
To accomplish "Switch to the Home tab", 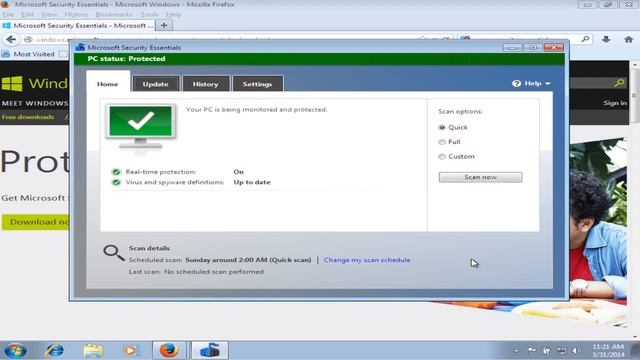I will (x=108, y=84).
